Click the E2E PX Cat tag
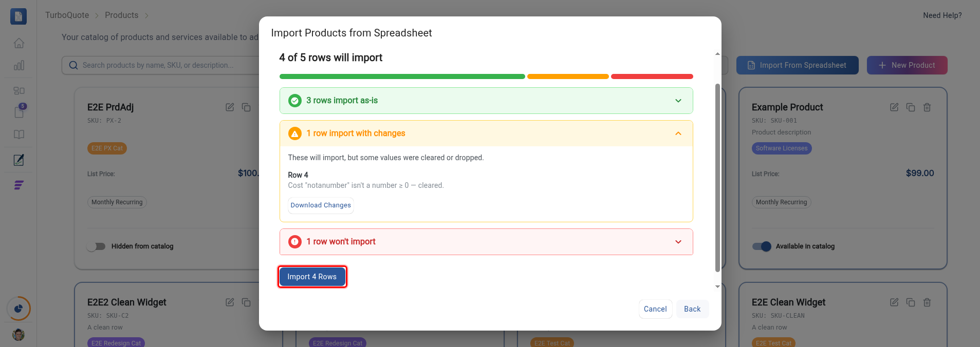This screenshot has width=980, height=347. pos(107,148)
